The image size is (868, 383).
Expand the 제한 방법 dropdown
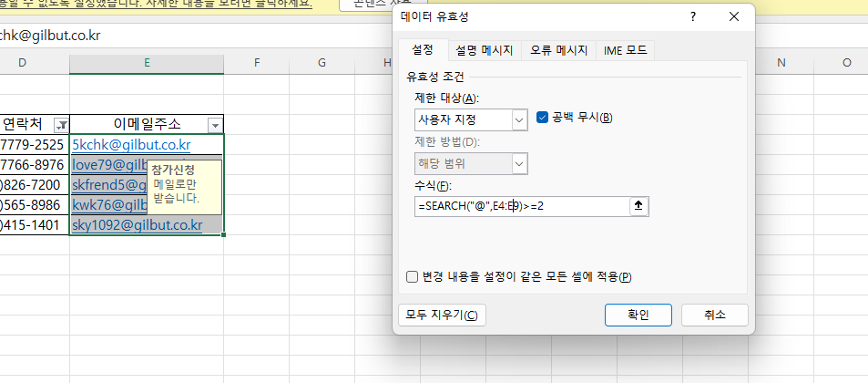[x=519, y=164]
